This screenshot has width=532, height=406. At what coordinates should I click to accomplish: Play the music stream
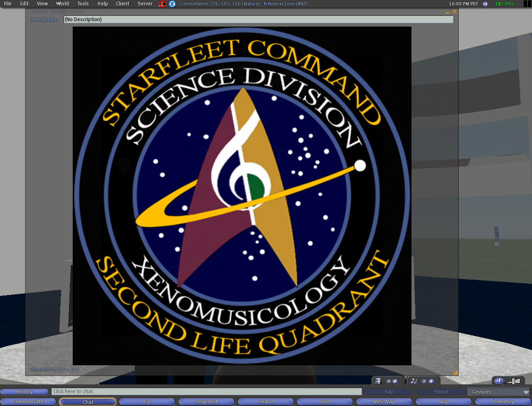click(431, 381)
